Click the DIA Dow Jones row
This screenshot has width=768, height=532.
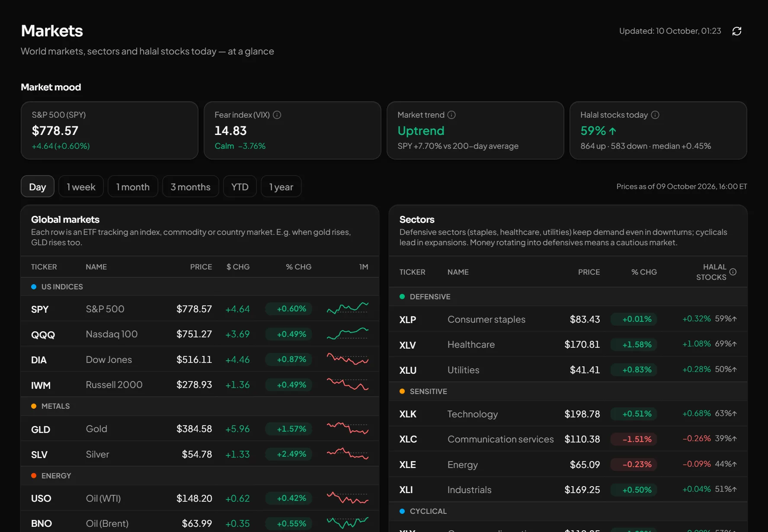coord(200,359)
